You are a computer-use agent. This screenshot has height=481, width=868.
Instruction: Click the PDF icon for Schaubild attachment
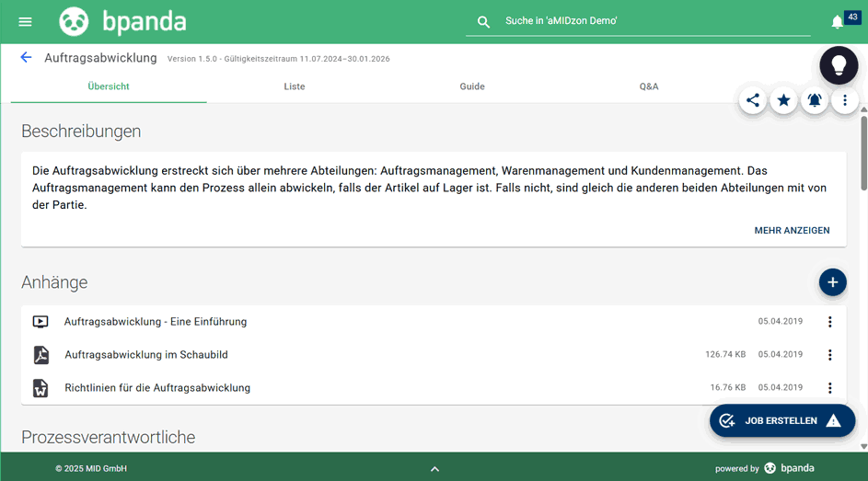coord(41,355)
